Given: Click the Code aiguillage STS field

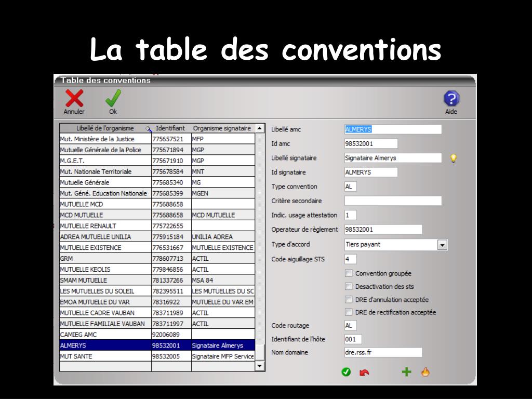Looking at the screenshot, I should 351,259.
